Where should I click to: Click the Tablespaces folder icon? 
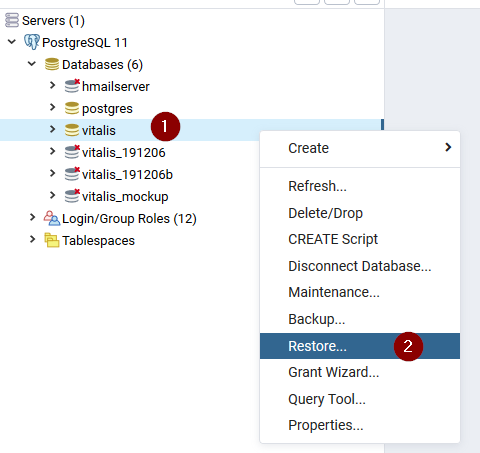pyautogui.click(x=52, y=240)
